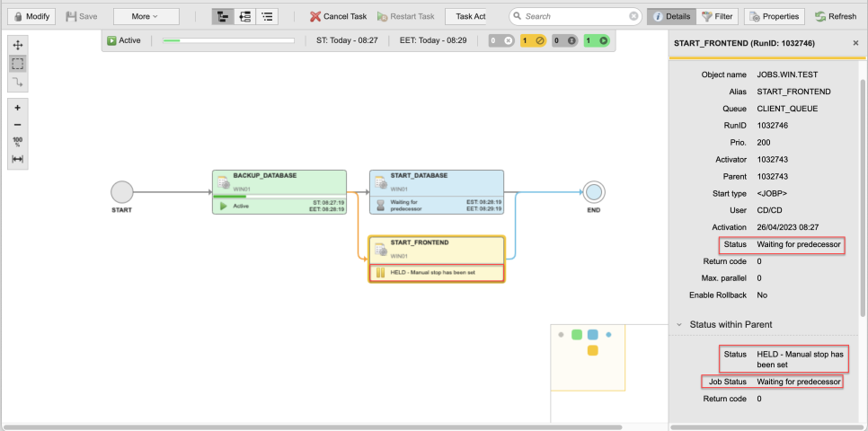Image resolution: width=868 pixels, height=431 pixels.
Task: Click Cancel Task in toolbar
Action: point(338,16)
